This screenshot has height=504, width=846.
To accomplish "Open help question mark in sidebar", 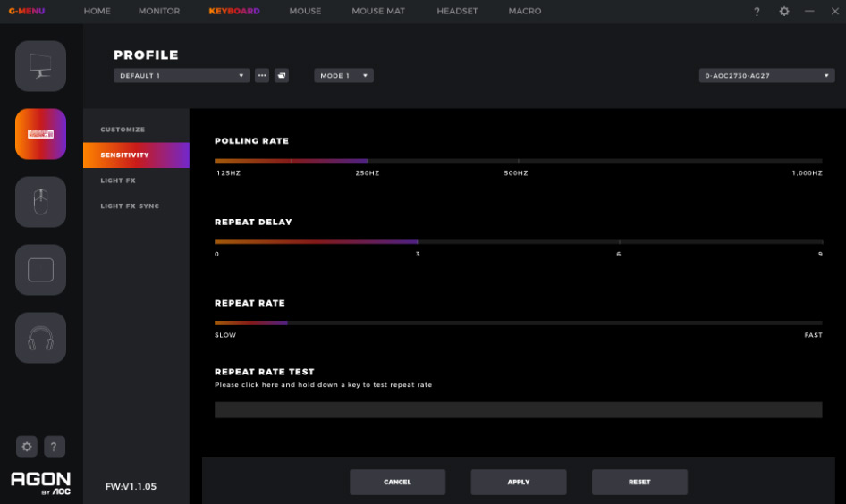I will [54, 446].
